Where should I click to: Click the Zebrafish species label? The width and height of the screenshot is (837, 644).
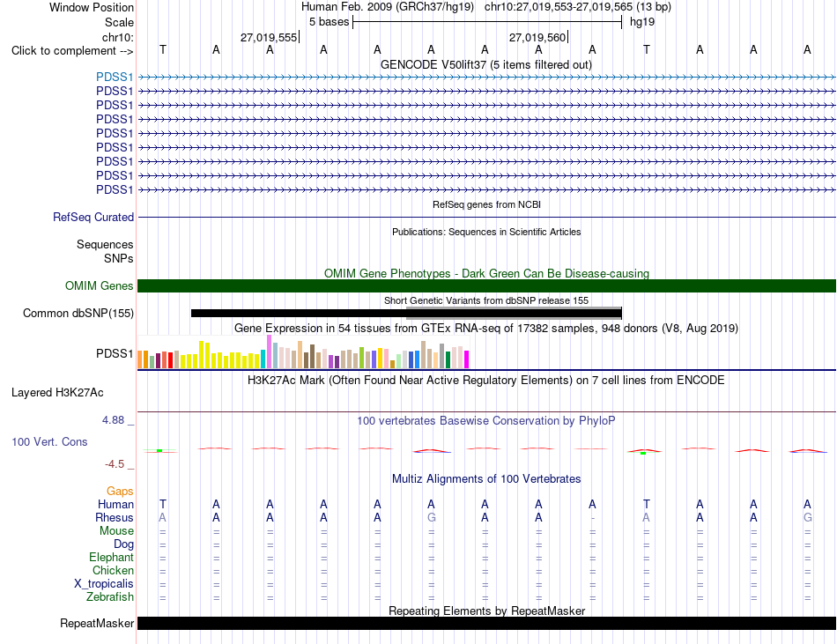110,596
